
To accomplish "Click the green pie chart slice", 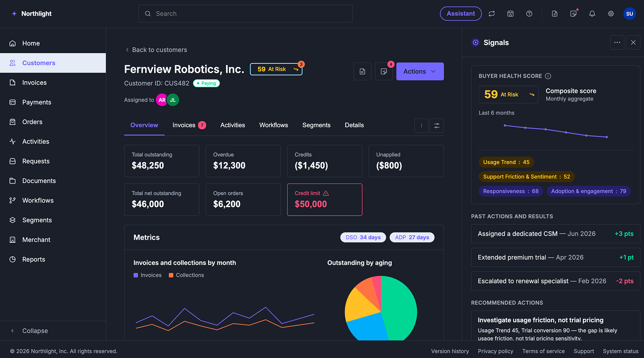I will [400, 308].
